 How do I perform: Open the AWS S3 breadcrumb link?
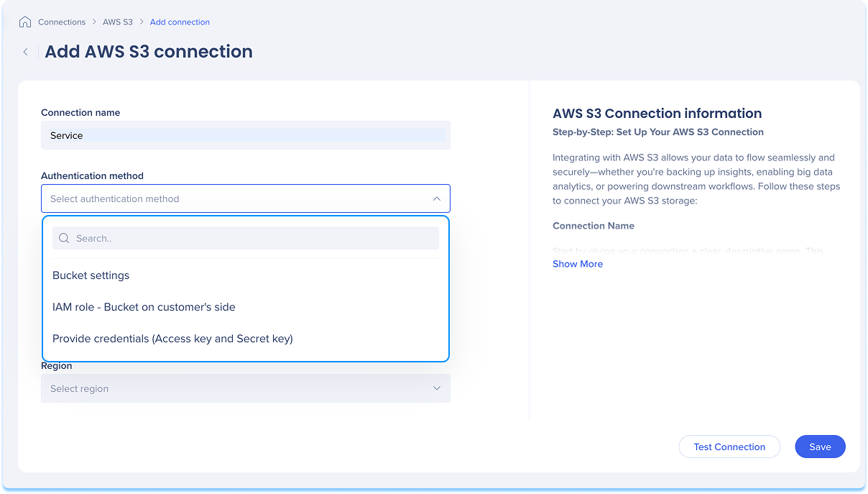tap(118, 22)
